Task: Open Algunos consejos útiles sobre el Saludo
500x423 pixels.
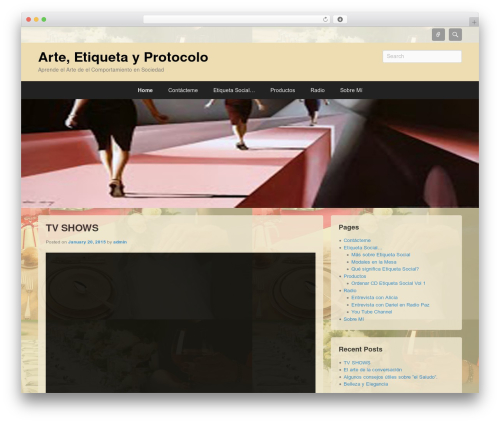Action: [390, 377]
